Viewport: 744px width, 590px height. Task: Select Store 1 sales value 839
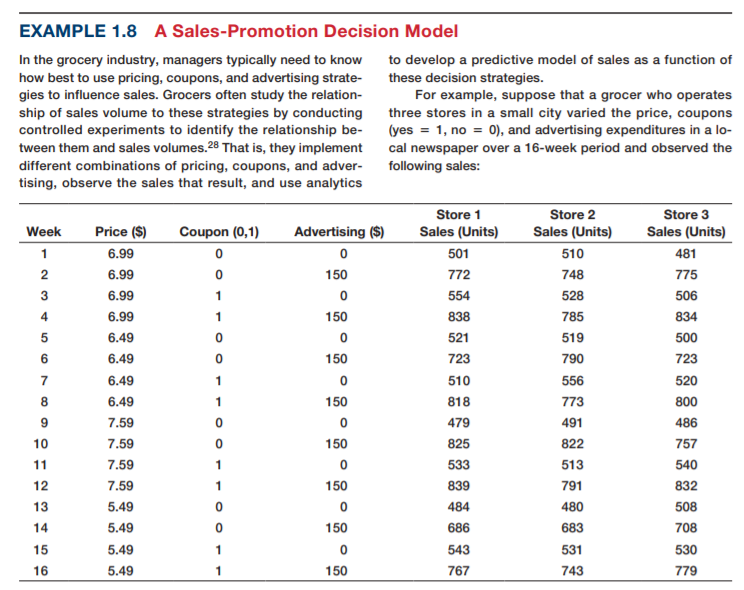pyautogui.click(x=459, y=486)
